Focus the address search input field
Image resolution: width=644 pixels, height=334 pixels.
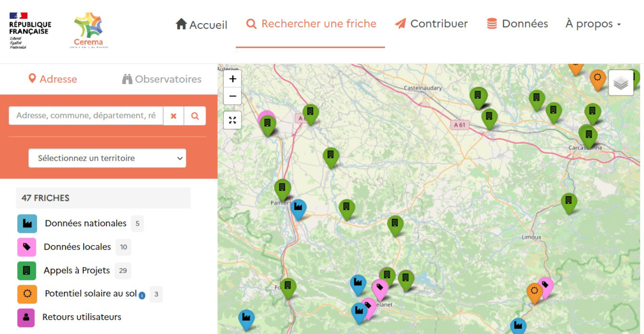coord(86,116)
